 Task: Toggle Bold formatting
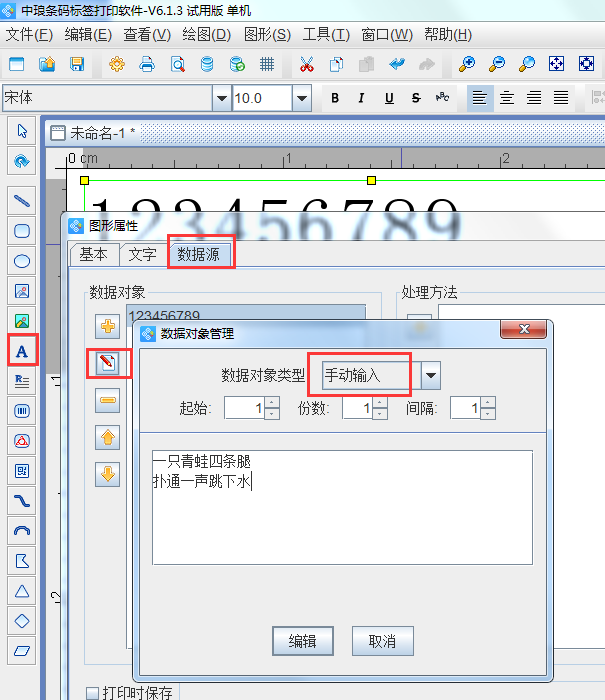point(335,98)
